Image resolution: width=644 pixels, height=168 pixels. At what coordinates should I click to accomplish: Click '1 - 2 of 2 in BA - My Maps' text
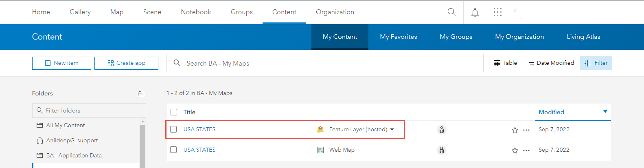pos(199,93)
